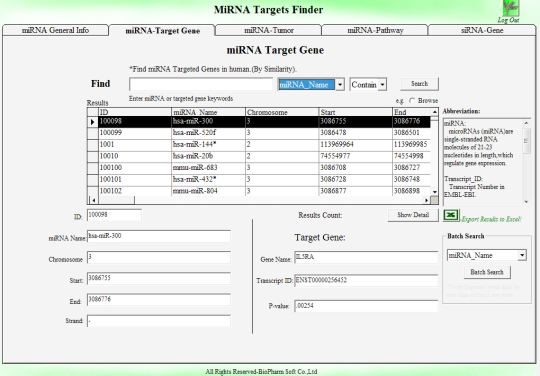Click Gene Name field showing IL5RA
The height and width of the screenshot is (376, 540).
point(366,257)
